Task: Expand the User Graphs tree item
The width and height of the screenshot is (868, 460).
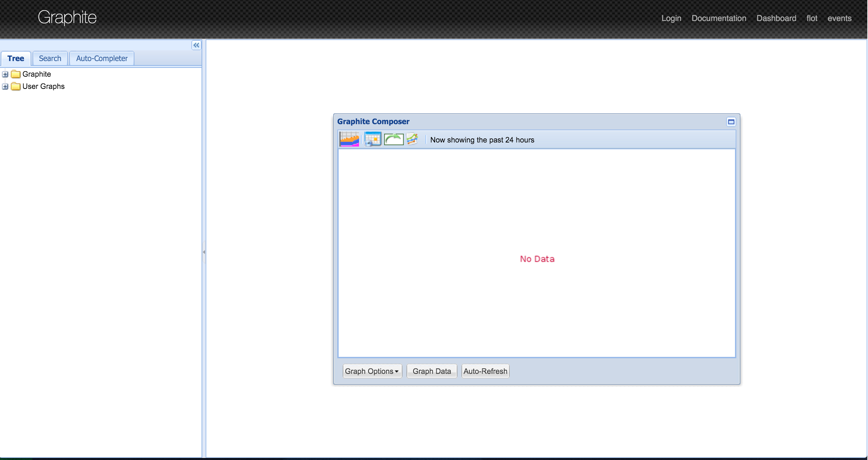Action: [x=5, y=86]
